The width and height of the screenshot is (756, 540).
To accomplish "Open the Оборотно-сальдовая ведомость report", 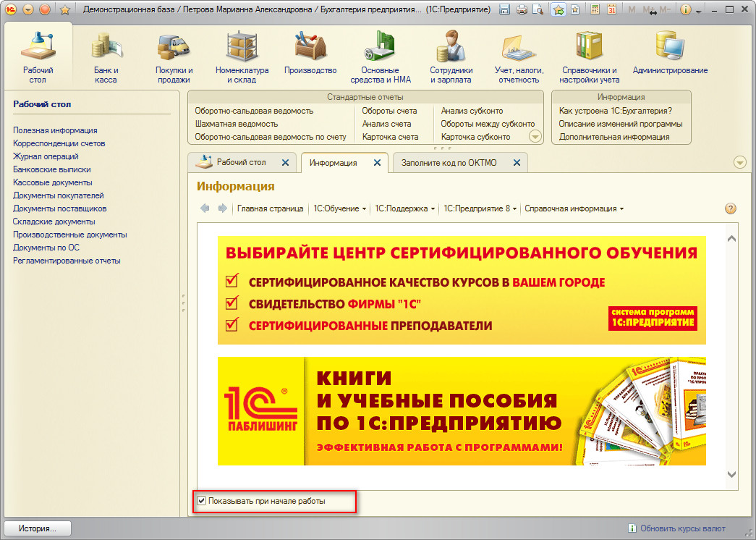I will pyautogui.click(x=254, y=111).
